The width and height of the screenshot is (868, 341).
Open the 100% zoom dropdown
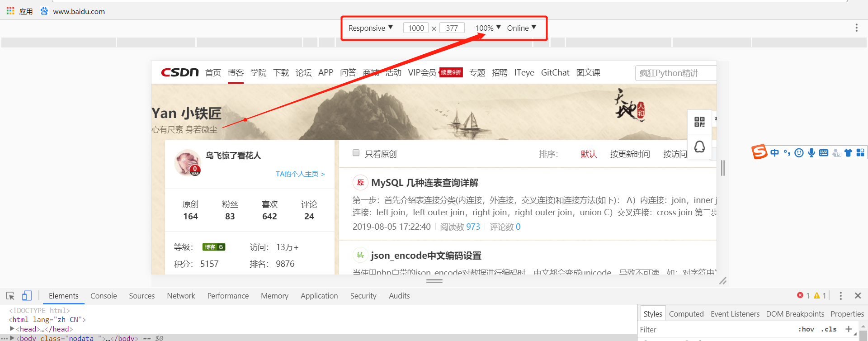(488, 28)
